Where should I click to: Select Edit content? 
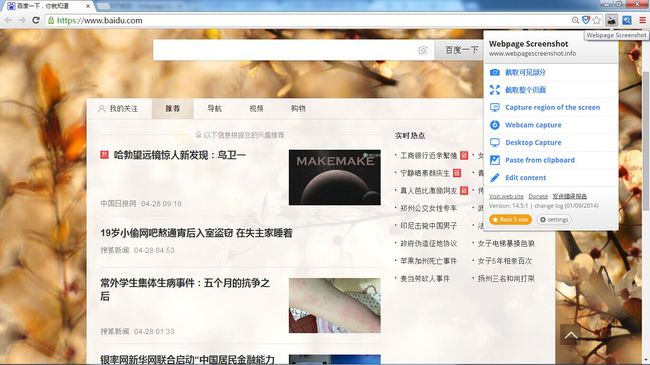coord(525,178)
